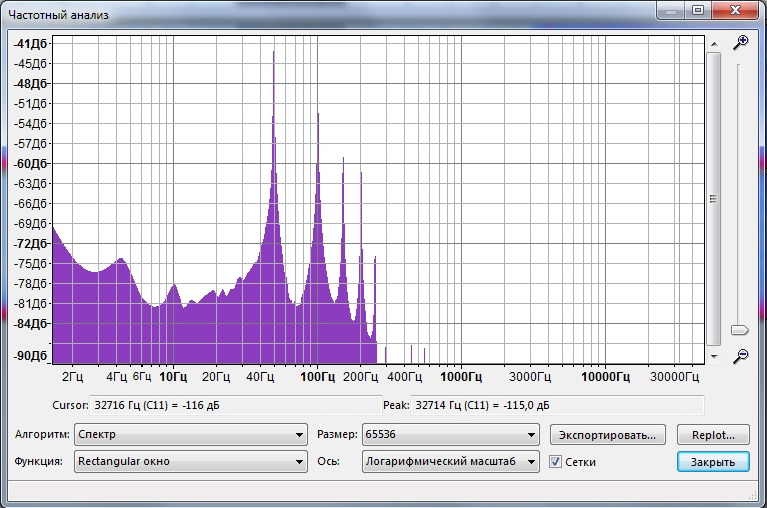Click the Закрыть button
Image resolution: width=767 pixels, height=508 pixels.
click(x=712, y=462)
